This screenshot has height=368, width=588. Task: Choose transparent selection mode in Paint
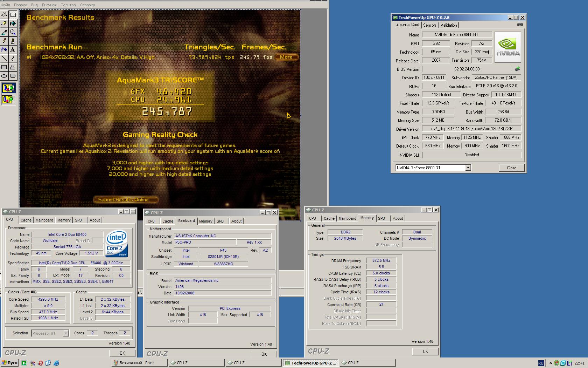tap(8, 100)
